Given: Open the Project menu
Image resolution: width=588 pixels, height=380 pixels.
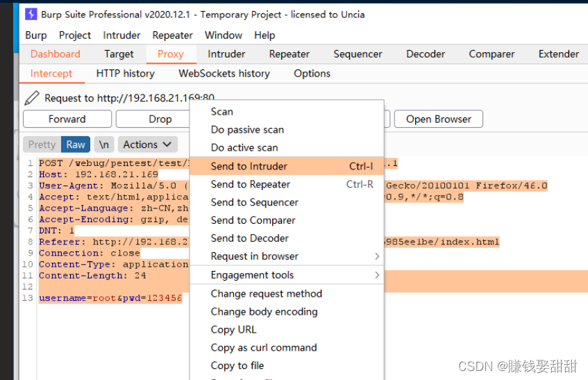Looking at the screenshot, I should [x=75, y=35].
